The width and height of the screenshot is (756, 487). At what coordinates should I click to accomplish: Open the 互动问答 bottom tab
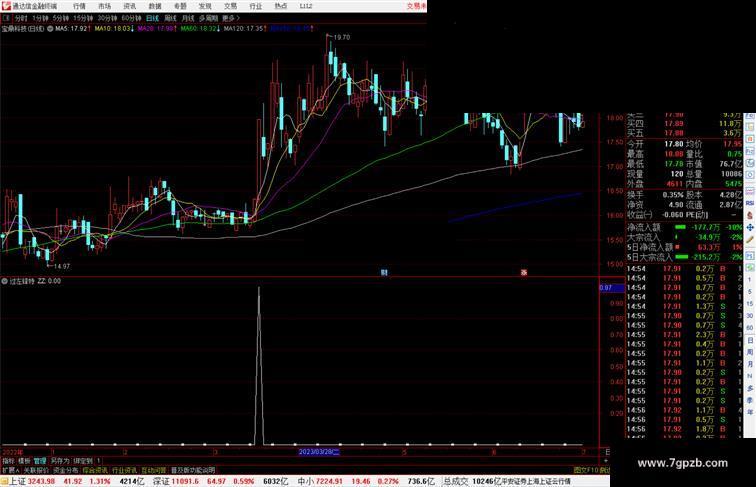[x=154, y=470]
